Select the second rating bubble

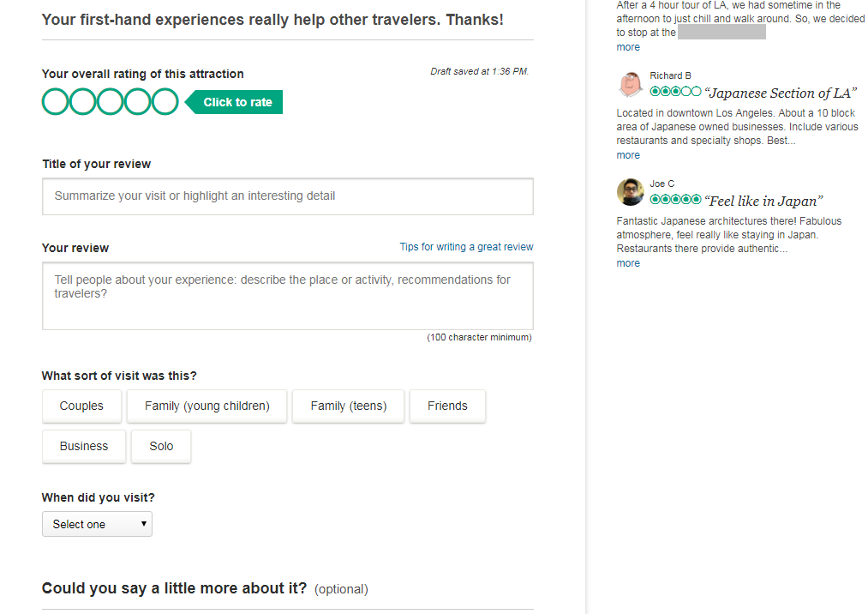[x=82, y=102]
